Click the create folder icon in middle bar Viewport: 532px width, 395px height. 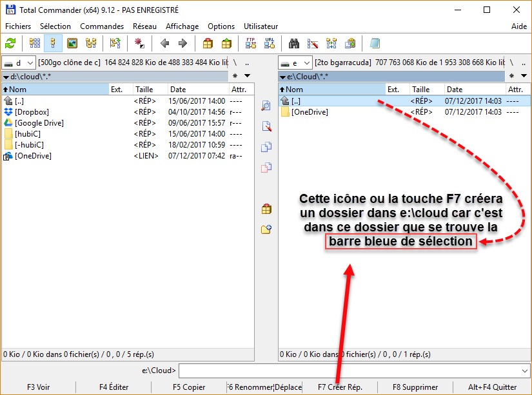coord(266,229)
